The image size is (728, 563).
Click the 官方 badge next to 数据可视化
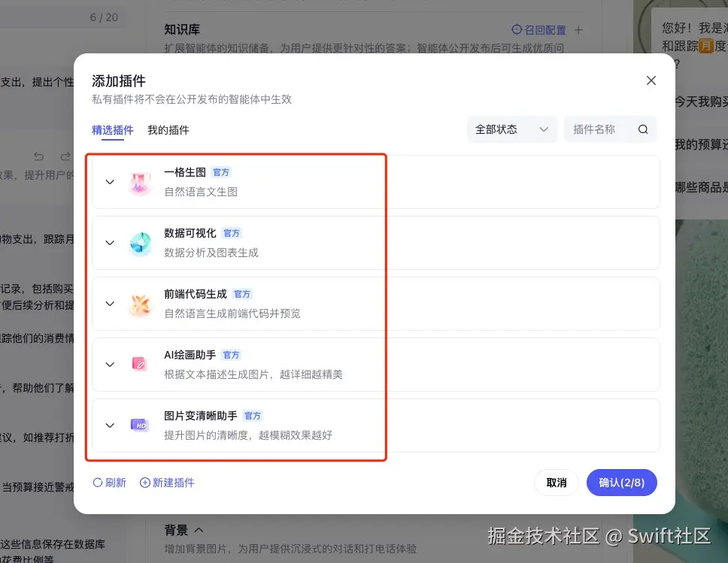(232, 234)
